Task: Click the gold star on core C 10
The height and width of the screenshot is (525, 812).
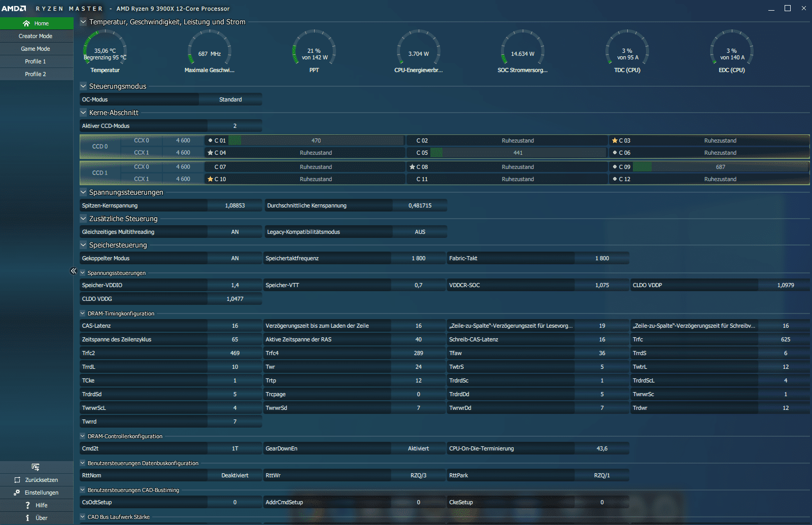Action: [210, 179]
